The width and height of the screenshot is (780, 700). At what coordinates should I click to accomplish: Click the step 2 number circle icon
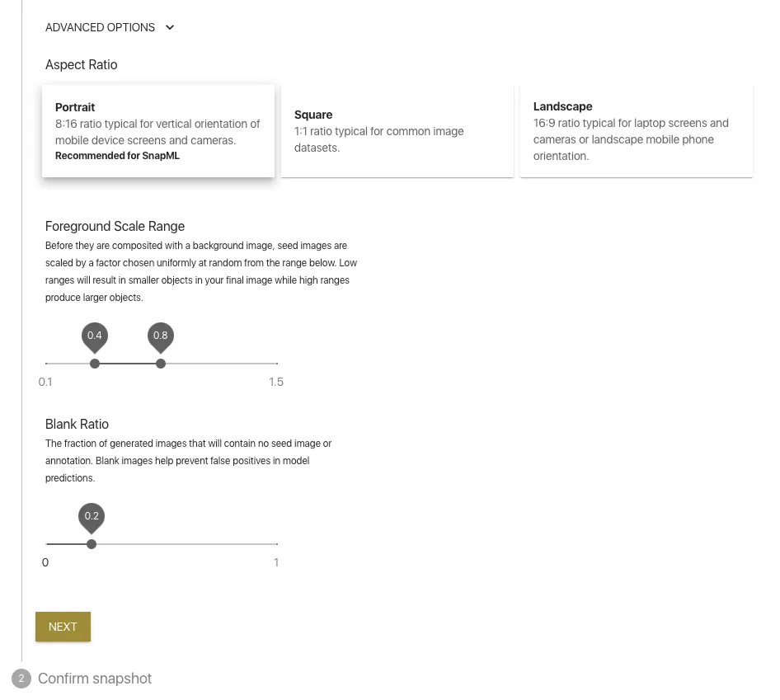point(21,679)
